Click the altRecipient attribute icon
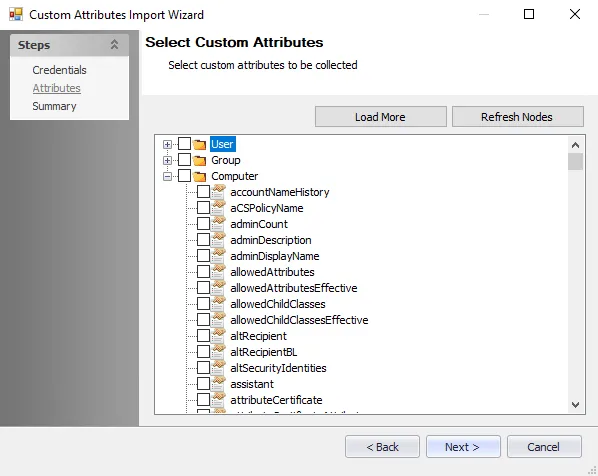 (219, 336)
